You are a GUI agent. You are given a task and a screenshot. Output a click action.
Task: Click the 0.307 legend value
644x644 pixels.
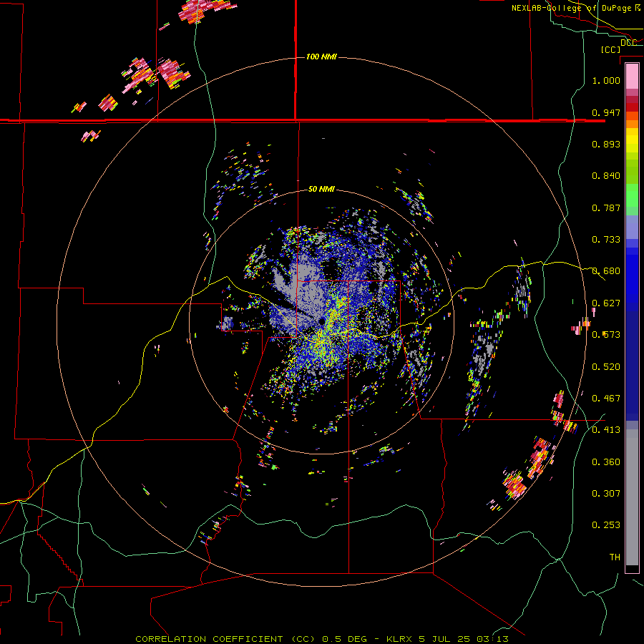coord(606,494)
